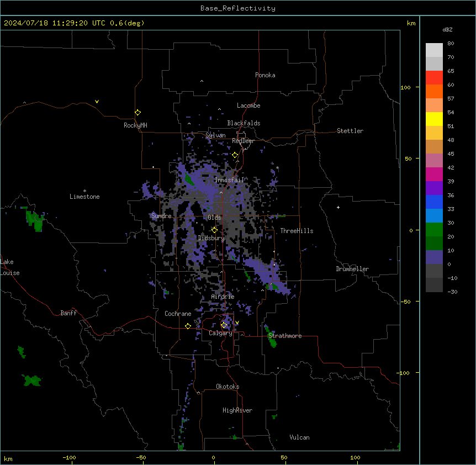The width and height of the screenshot is (476, 465).
Task: Click the Cochrane label
Action: [178, 314]
